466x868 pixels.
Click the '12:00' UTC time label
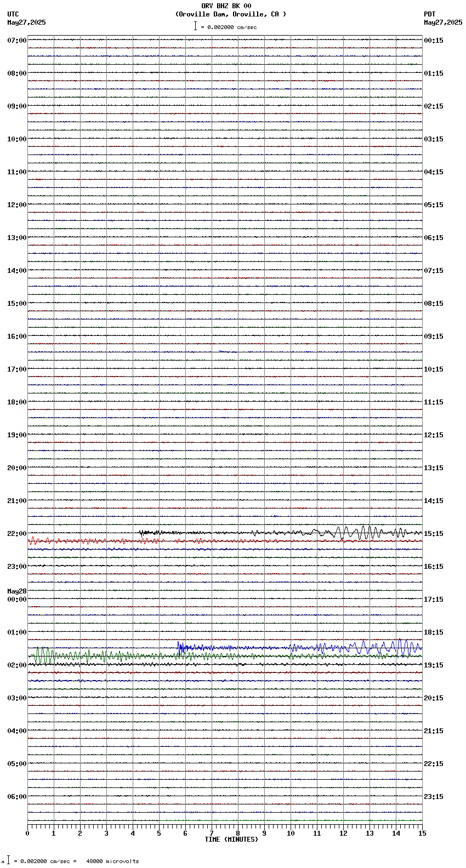17,205
